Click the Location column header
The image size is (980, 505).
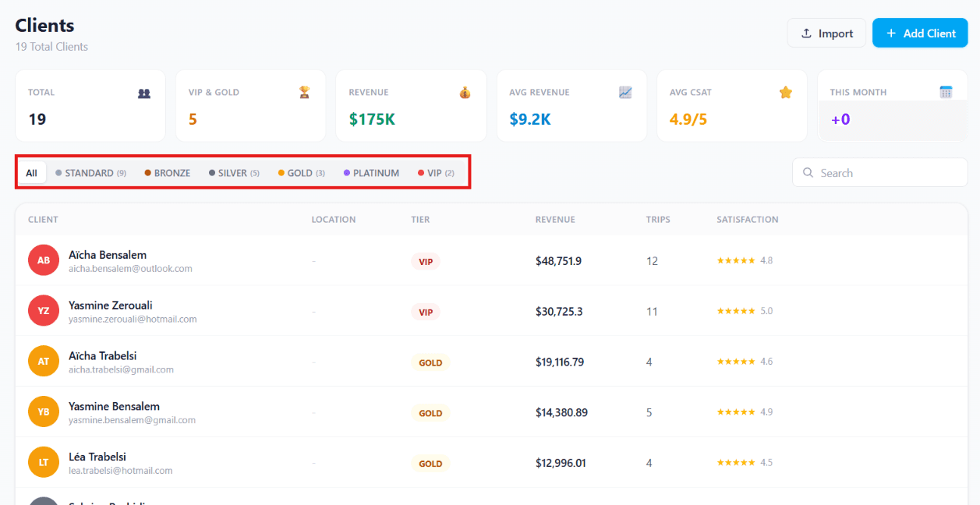click(334, 220)
